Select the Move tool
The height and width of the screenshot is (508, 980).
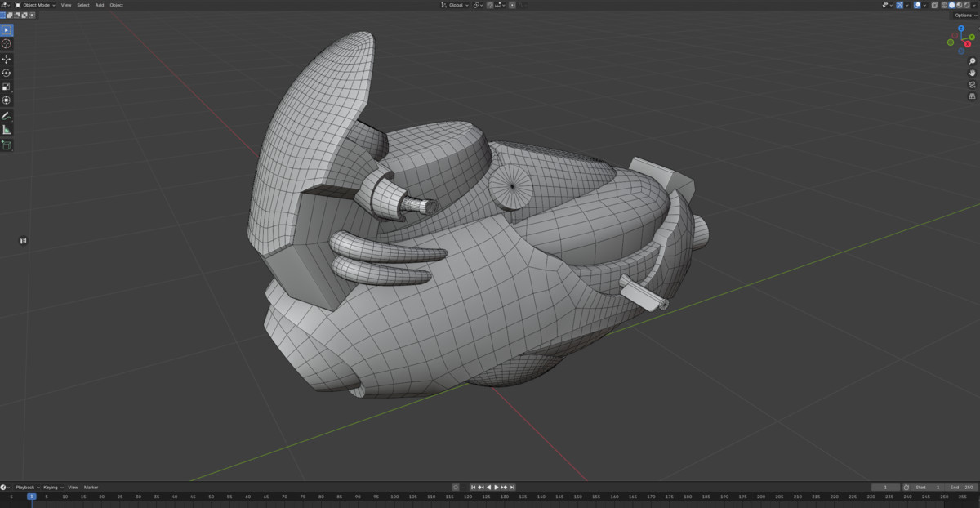(6, 56)
